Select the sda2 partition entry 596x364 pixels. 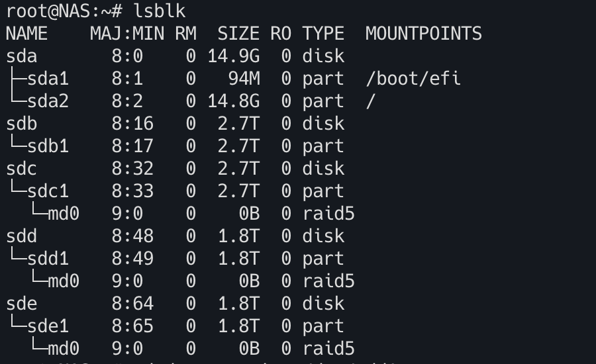[48, 101]
